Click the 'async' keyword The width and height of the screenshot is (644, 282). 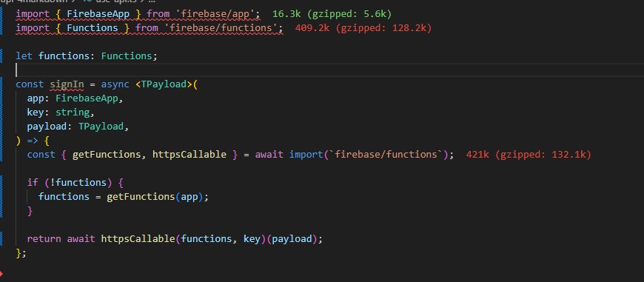pos(115,84)
